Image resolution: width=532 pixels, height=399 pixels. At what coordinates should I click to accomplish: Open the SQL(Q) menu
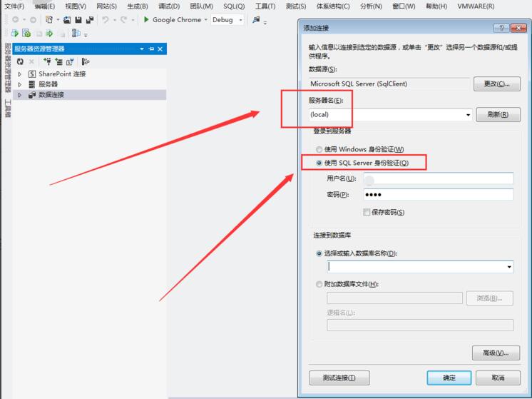click(234, 6)
